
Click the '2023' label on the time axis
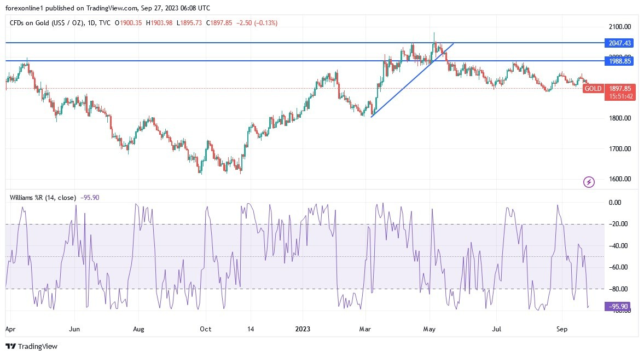tap(302, 329)
